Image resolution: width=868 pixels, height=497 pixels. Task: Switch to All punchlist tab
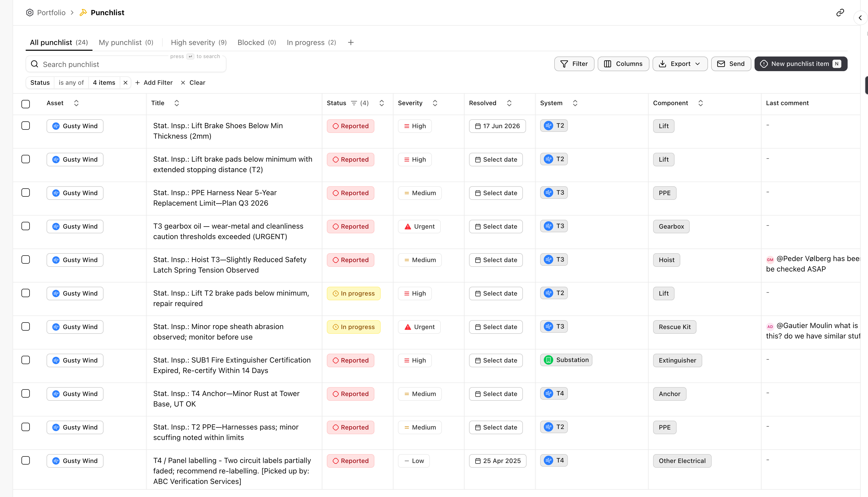59,42
